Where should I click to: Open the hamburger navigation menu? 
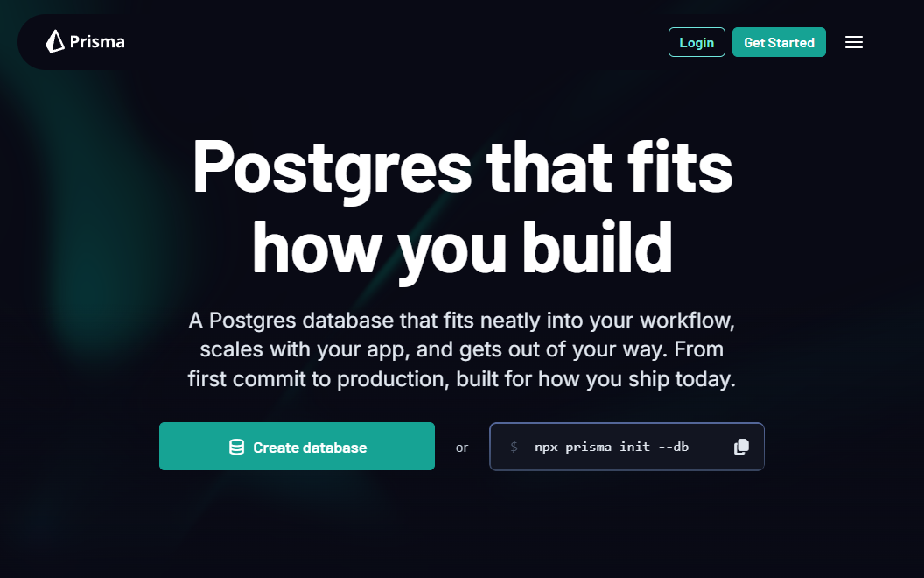coord(854,42)
